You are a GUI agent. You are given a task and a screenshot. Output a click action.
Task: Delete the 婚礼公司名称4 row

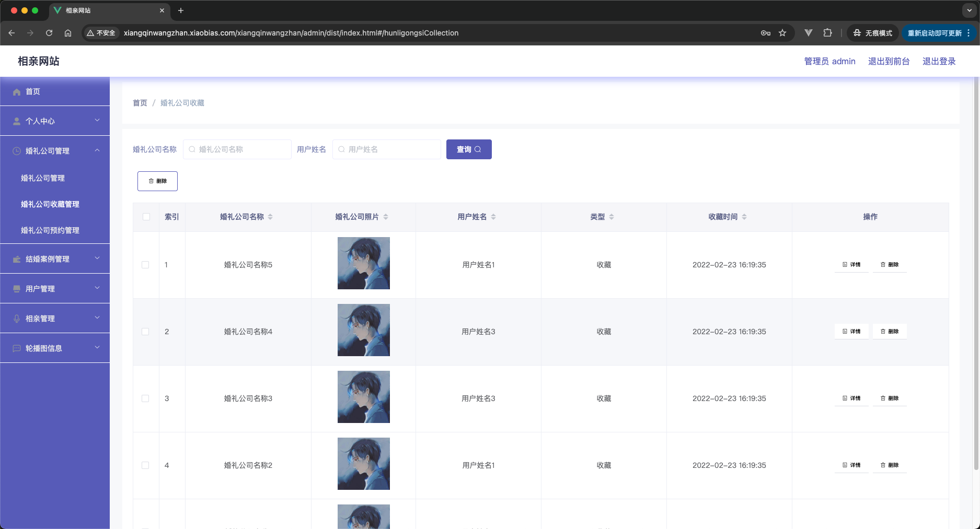(x=890, y=332)
